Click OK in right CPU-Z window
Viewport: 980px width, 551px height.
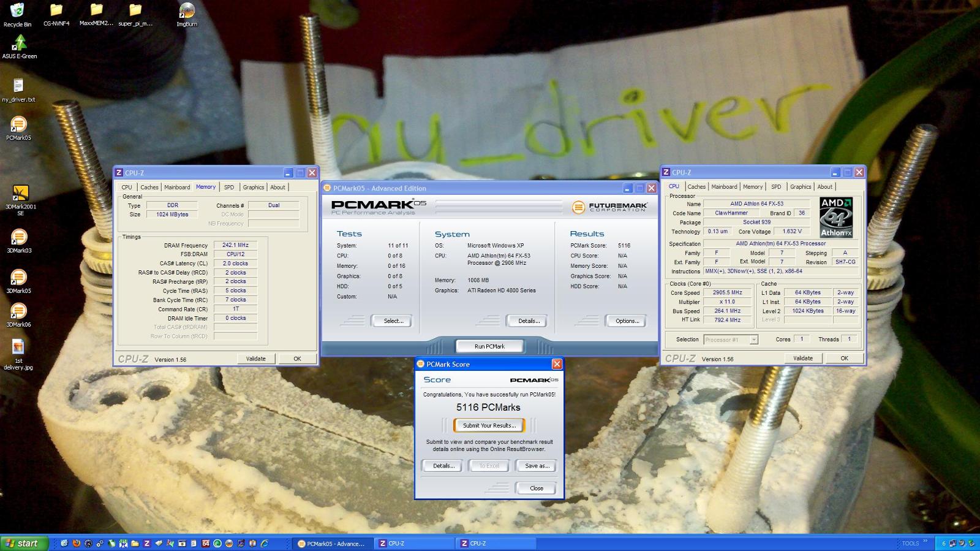(844, 358)
